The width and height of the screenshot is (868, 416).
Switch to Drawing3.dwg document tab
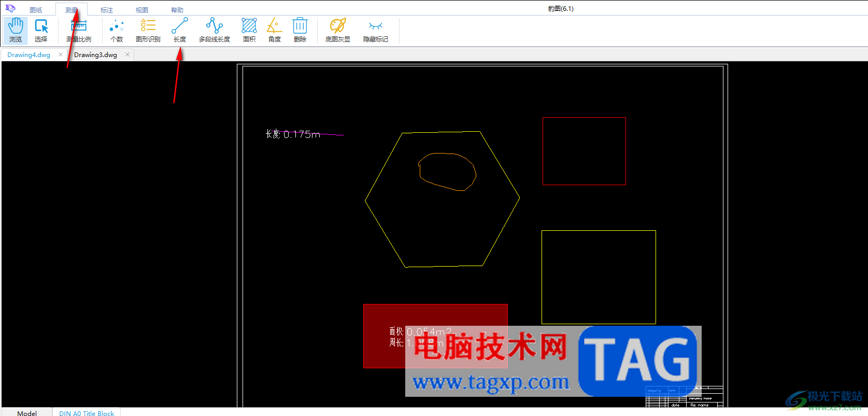click(x=95, y=54)
